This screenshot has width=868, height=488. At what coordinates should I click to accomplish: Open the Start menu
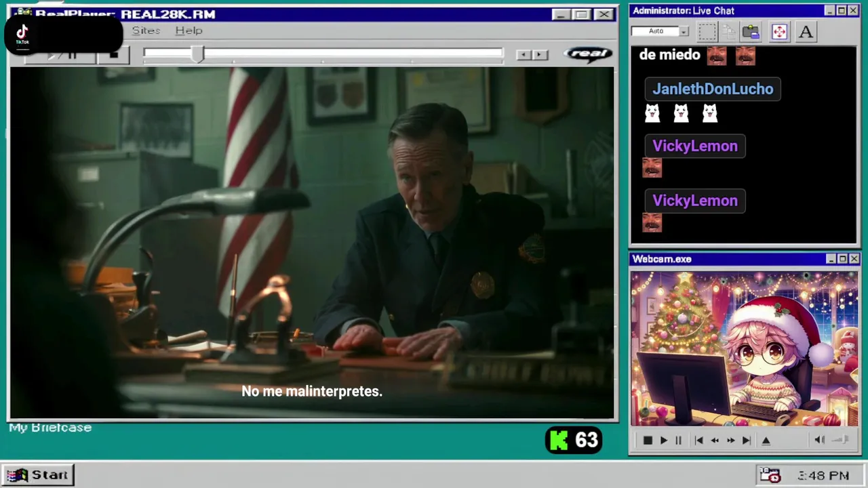[39, 475]
